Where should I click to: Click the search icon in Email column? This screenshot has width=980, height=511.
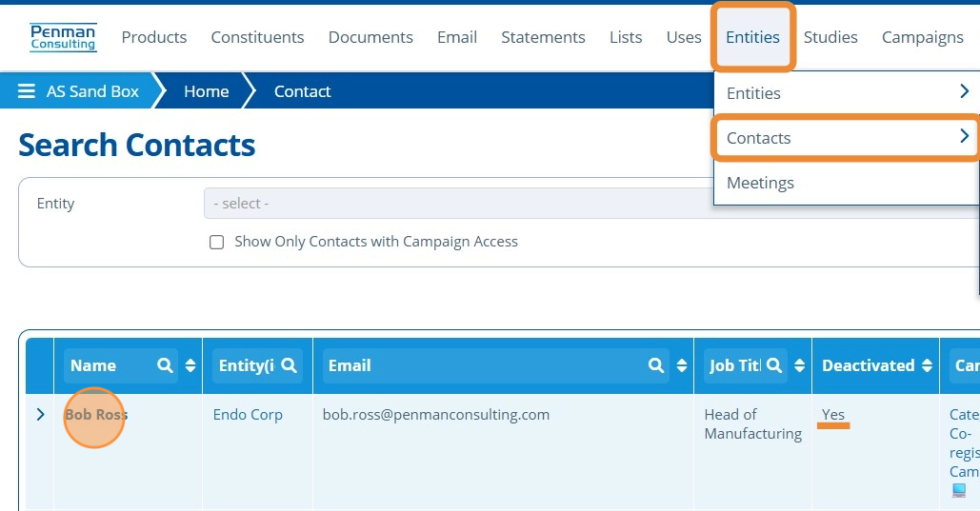click(x=656, y=365)
